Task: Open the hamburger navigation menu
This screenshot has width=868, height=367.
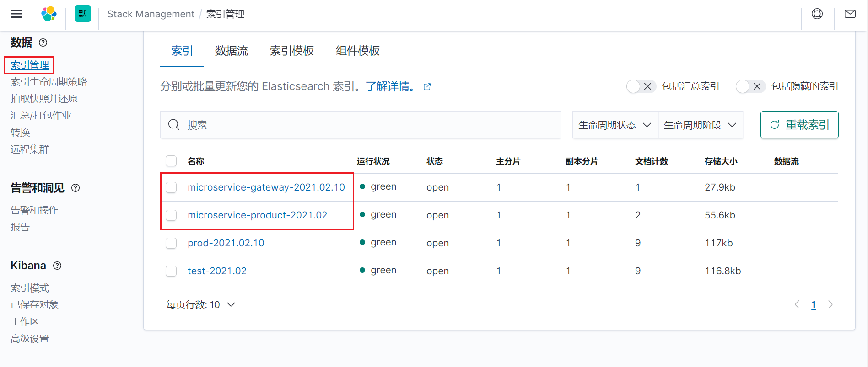Action: [16, 14]
